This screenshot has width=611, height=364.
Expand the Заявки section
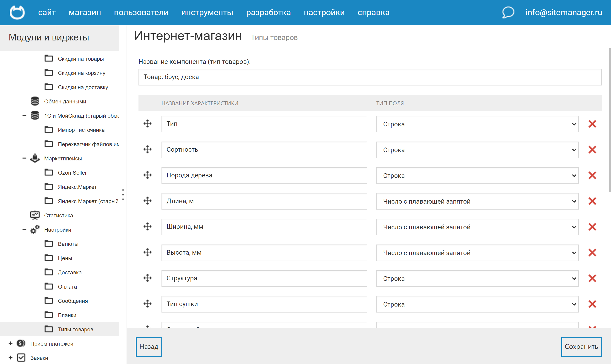click(10, 358)
